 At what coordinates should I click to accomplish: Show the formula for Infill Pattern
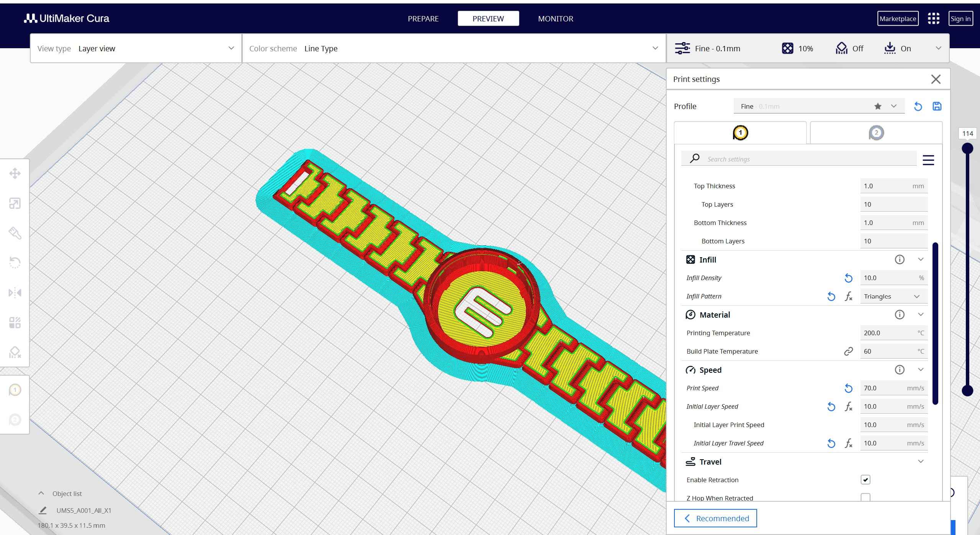(x=849, y=297)
